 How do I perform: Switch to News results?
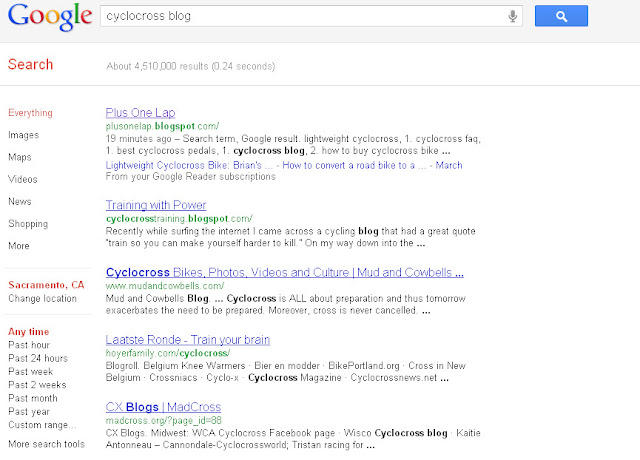[x=20, y=201]
